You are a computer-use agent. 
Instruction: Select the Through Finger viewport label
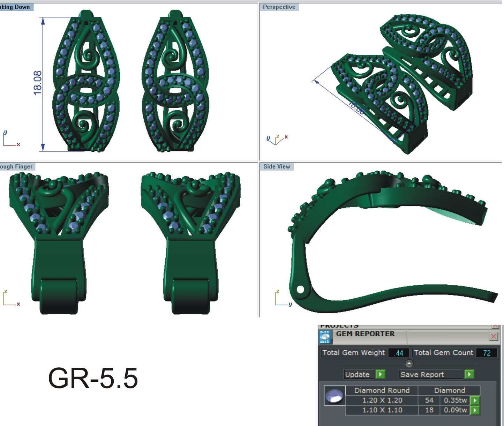tap(17, 166)
